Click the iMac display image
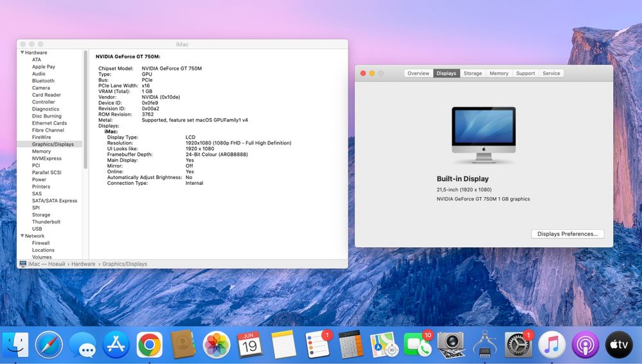 (483, 135)
